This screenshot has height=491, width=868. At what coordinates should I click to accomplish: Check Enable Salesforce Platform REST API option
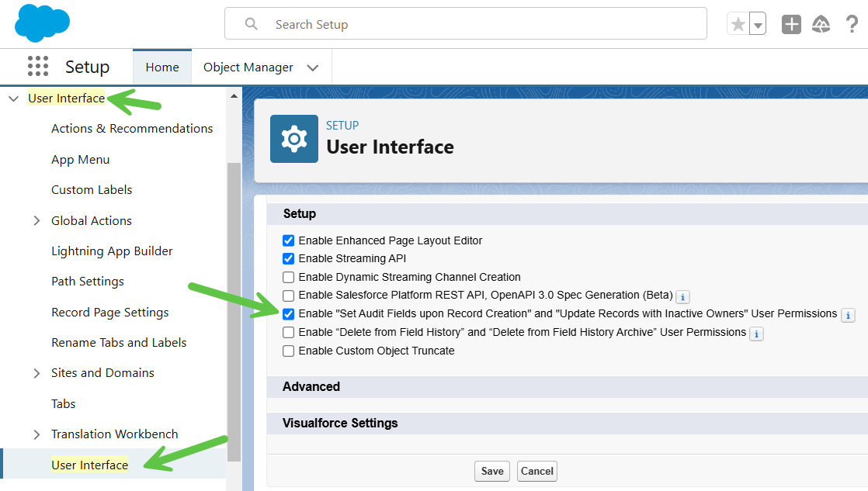click(x=288, y=296)
